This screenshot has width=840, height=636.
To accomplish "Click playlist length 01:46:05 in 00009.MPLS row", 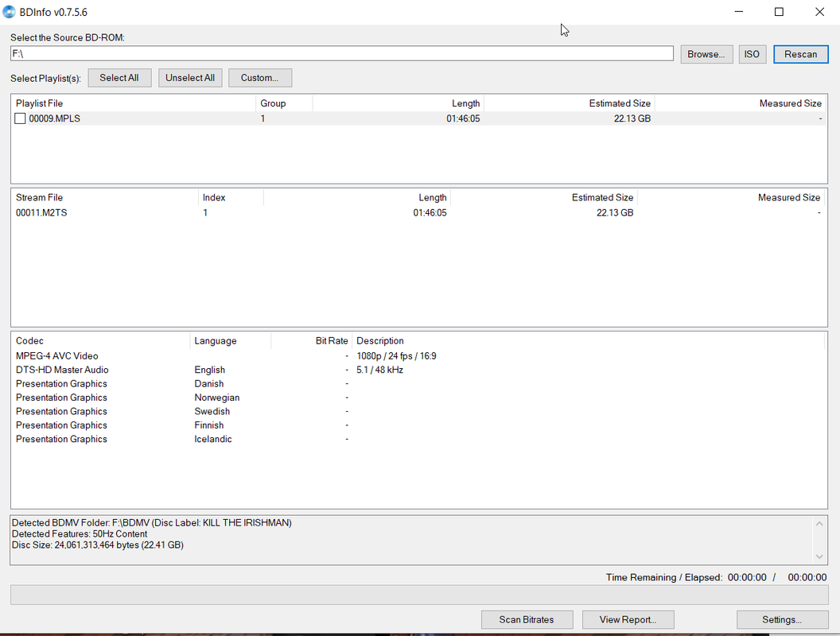I will 464,118.
